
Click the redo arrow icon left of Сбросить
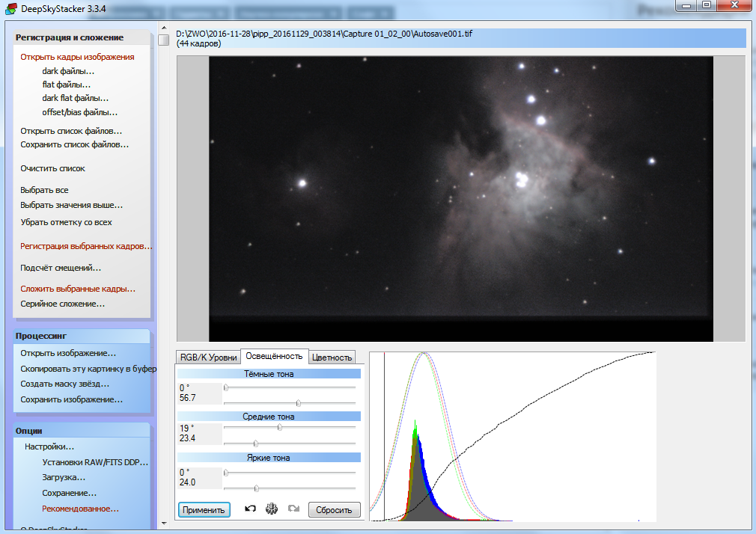[x=293, y=509]
